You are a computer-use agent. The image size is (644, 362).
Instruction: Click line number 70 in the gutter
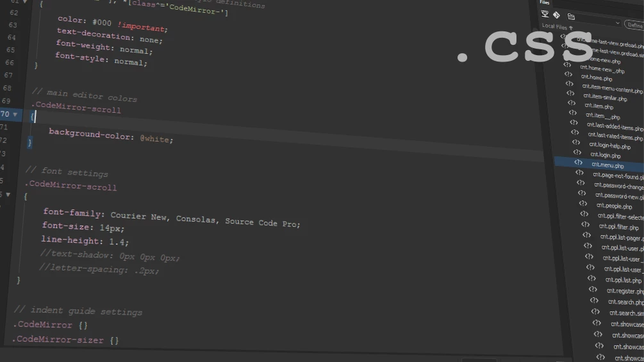[4, 114]
